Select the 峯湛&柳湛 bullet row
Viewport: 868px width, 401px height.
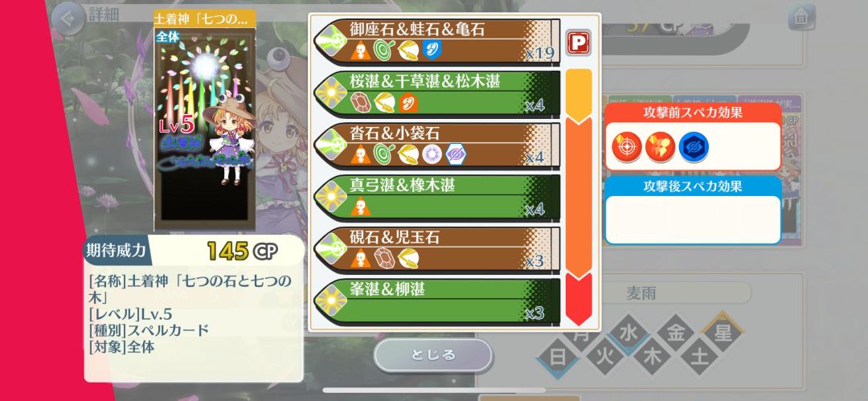tap(436, 301)
